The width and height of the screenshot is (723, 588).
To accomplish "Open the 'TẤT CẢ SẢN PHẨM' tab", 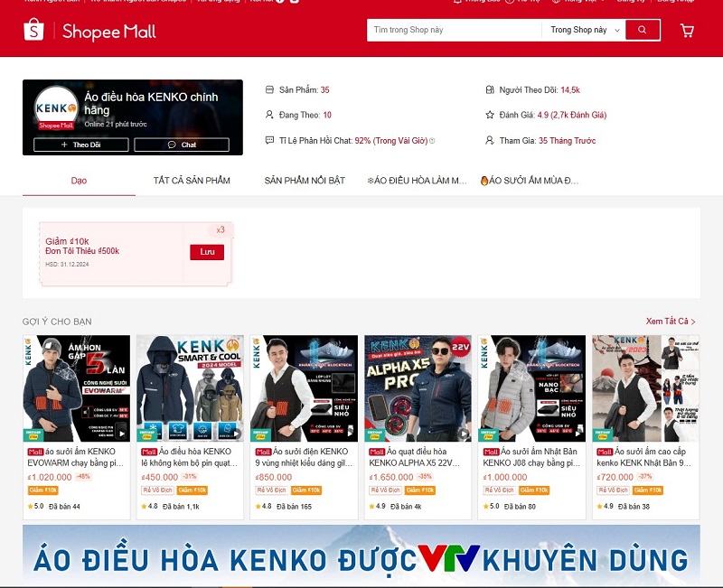I will (x=192, y=181).
